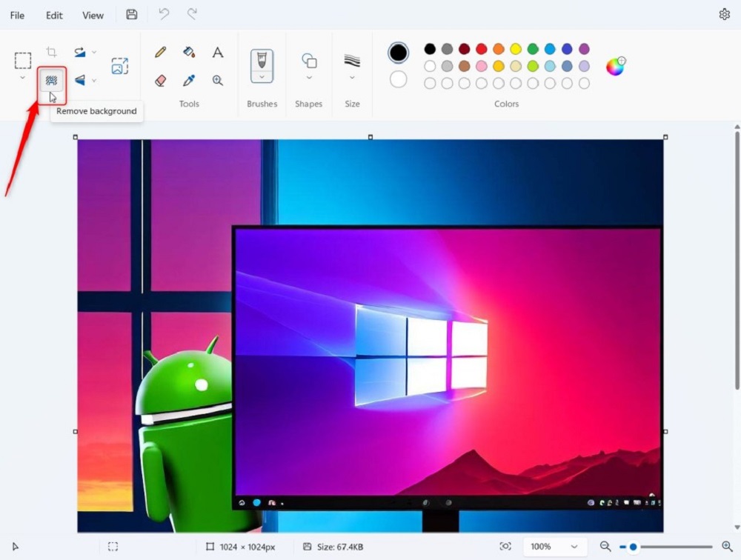Click the right middle canvas resize handle
Image resolution: width=741 pixels, height=560 pixels.
[665, 431]
